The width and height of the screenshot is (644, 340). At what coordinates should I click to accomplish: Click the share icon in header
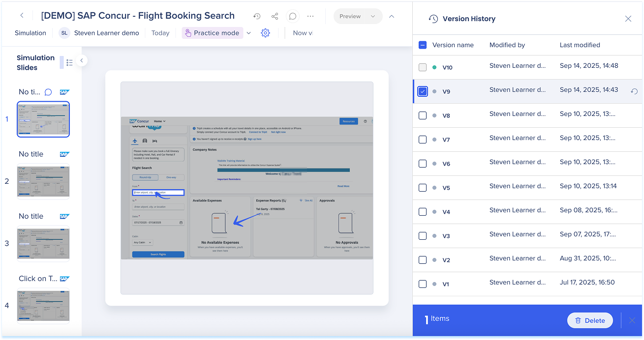coord(275,16)
